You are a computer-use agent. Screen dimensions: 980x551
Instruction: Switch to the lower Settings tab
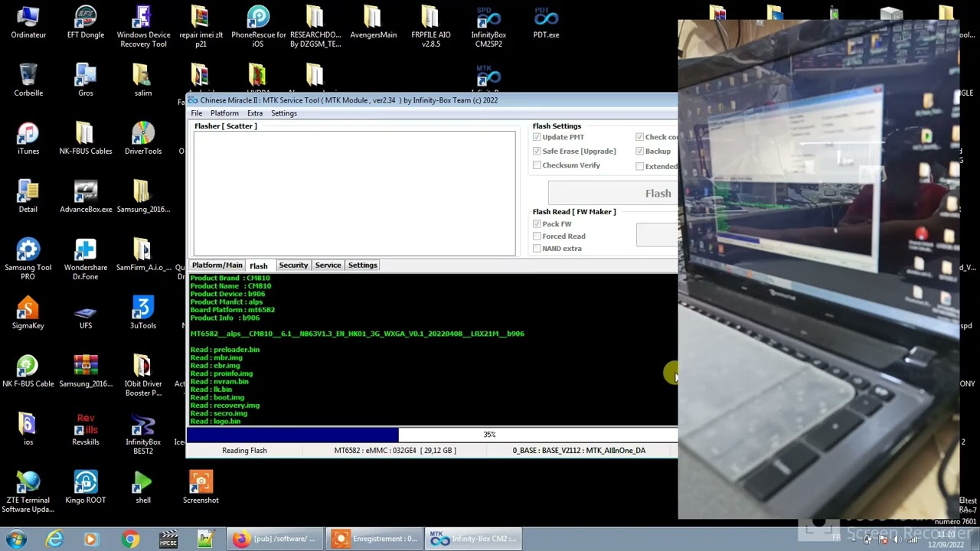(362, 265)
